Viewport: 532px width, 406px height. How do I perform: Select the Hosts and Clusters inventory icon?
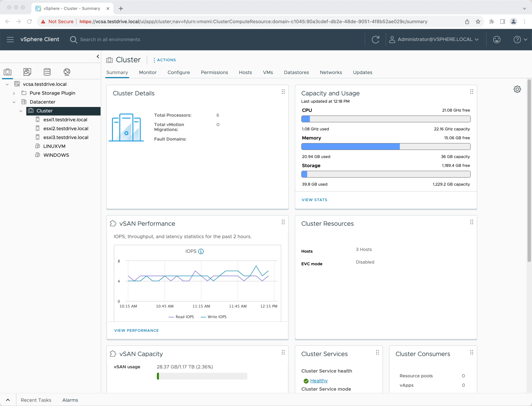pyautogui.click(x=8, y=72)
